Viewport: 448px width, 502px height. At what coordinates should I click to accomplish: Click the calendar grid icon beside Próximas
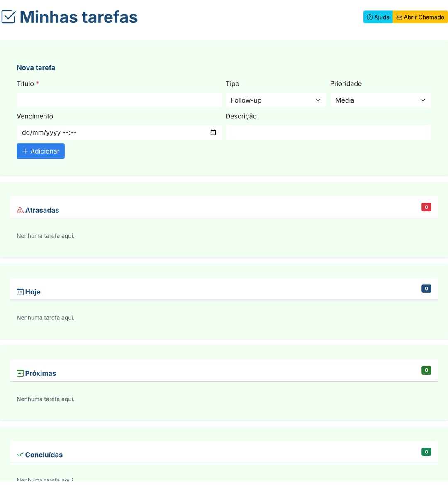(20, 373)
